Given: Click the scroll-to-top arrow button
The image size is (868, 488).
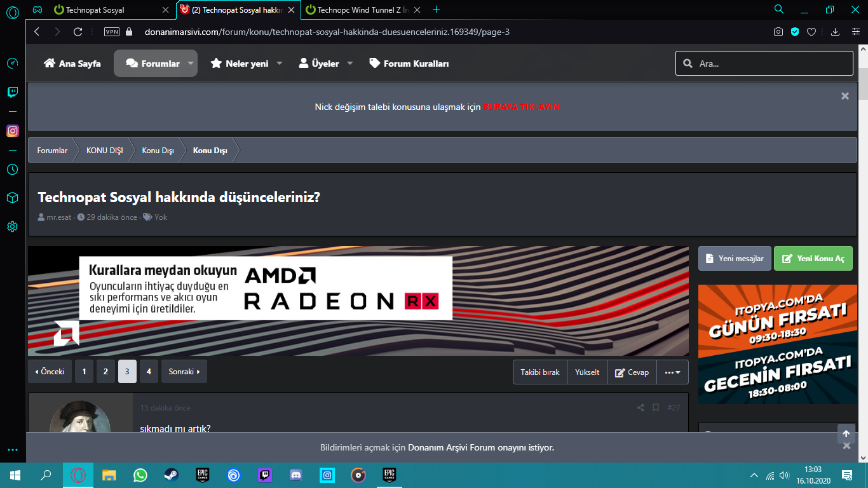Looking at the screenshot, I should click(846, 433).
